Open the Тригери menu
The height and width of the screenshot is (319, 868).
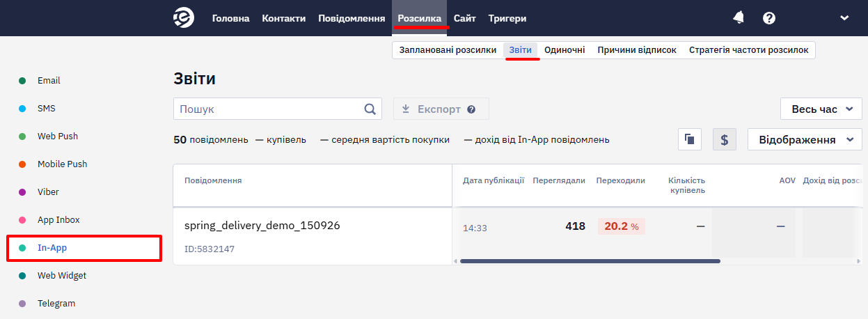[x=507, y=18]
